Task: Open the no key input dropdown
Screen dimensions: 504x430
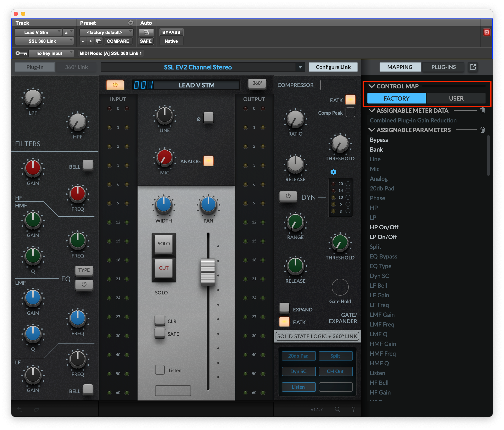Action: tap(51, 53)
